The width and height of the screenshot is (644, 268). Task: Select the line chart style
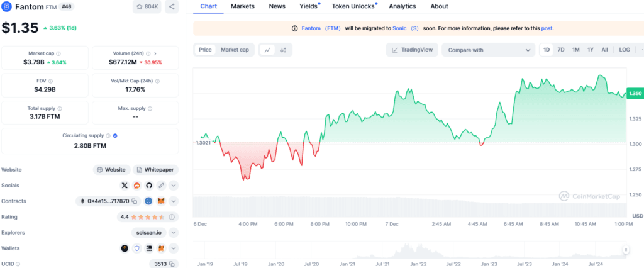click(267, 50)
